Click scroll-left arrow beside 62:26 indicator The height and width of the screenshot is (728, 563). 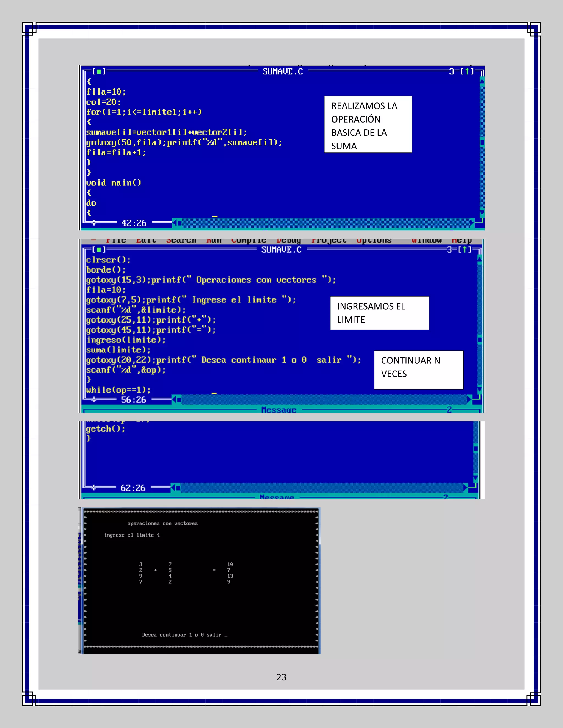coord(173,488)
